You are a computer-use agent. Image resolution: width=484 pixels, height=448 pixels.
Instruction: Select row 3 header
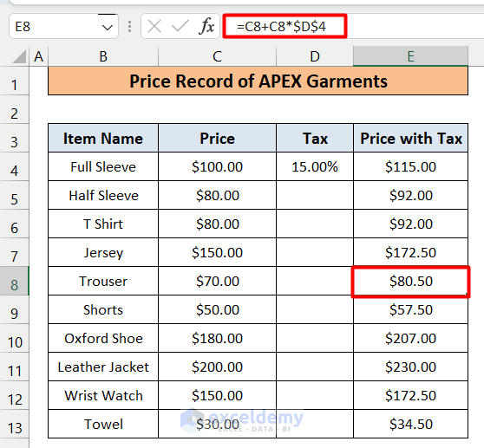14,138
